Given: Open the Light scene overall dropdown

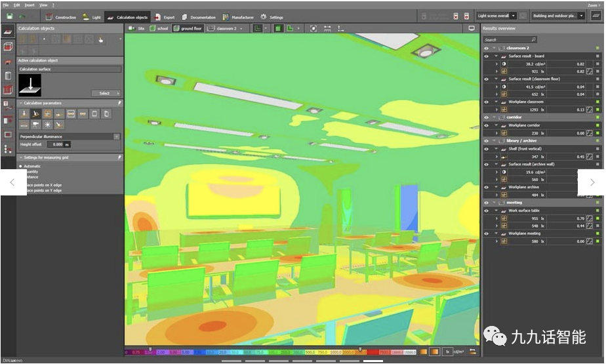Looking at the screenshot, I should coord(496,16).
